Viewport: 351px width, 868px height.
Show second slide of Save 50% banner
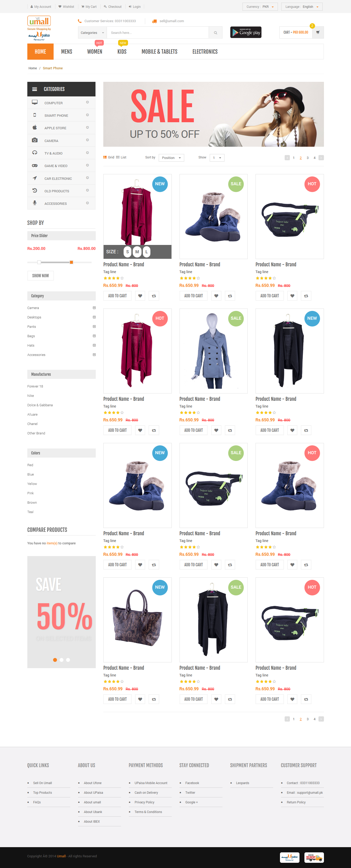point(61,660)
